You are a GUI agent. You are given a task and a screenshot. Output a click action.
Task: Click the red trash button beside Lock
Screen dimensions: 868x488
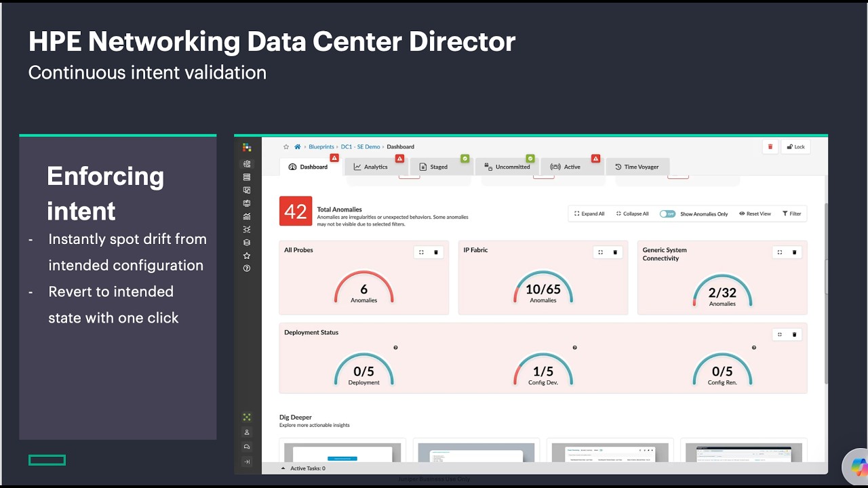tap(770, 146)
